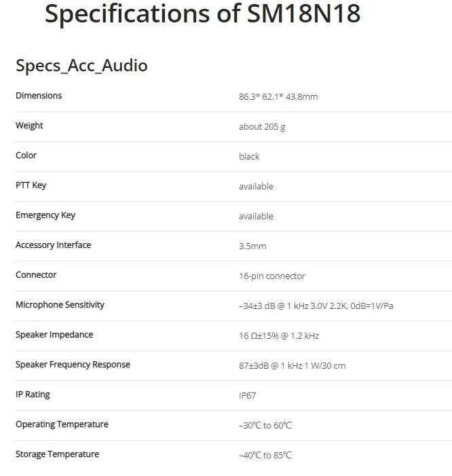
Task: Click the Color row label
Action: [x=26, y=155]
